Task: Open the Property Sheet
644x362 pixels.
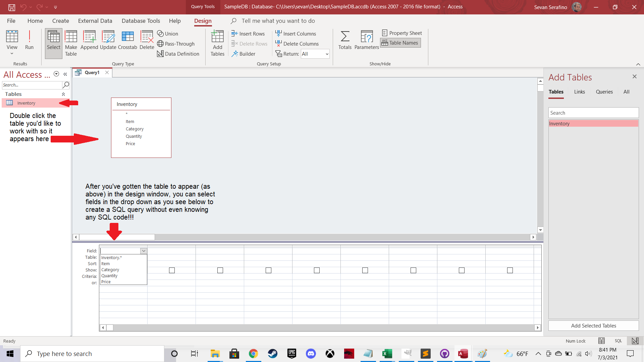Action: click(402, 33)
